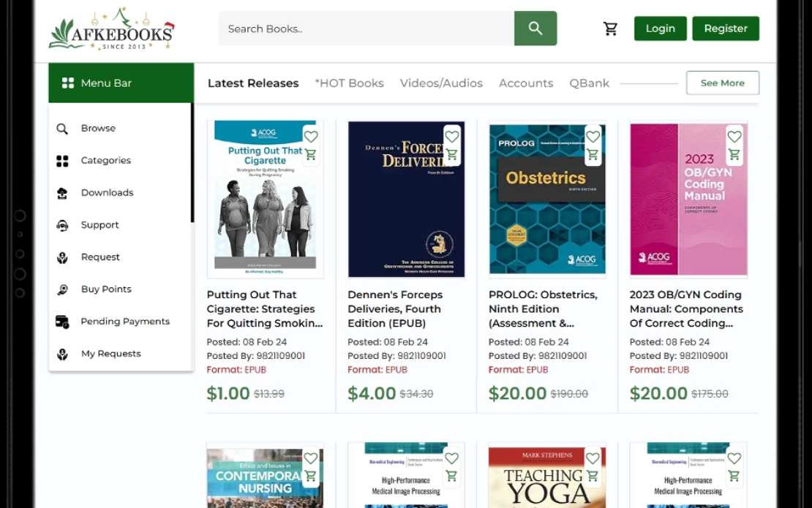Open Contemporary Nursing cover image
The image size is (812, 508).
coord(265,475)
